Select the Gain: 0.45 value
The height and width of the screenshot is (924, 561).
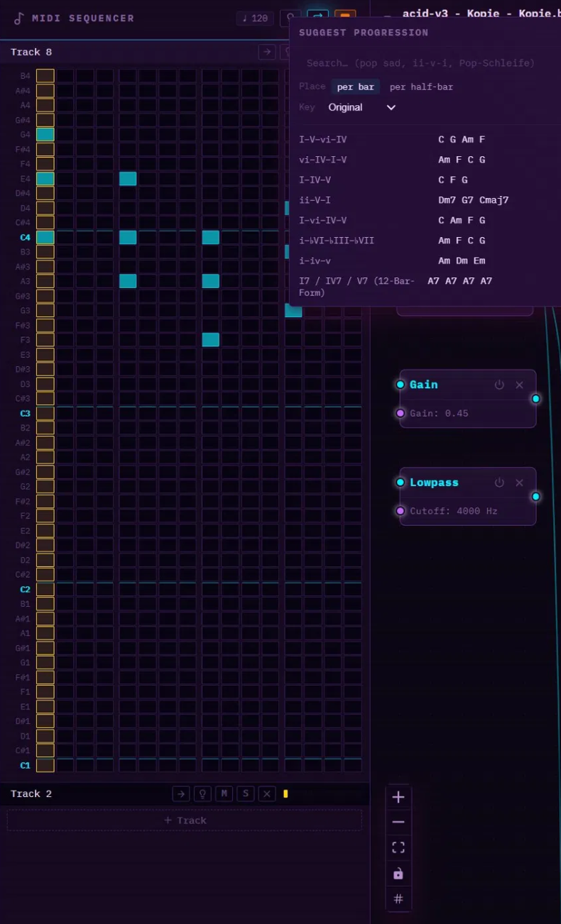[439, 413]
